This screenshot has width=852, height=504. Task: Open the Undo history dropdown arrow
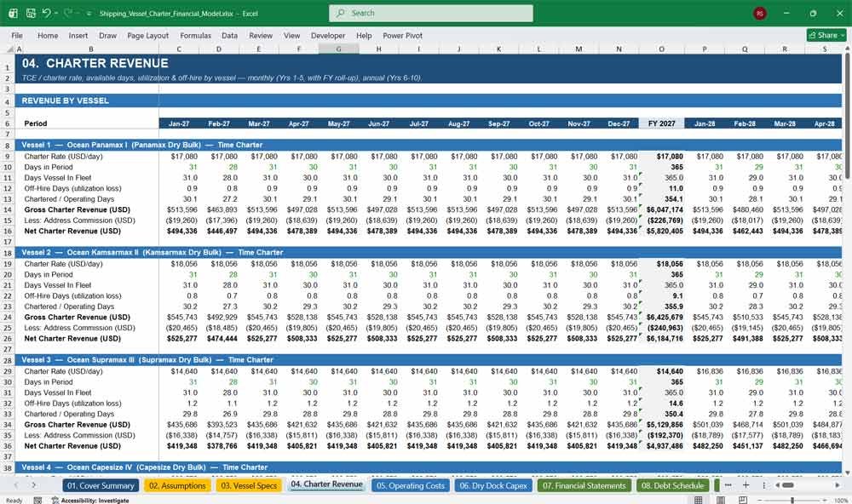pos(57,14)
